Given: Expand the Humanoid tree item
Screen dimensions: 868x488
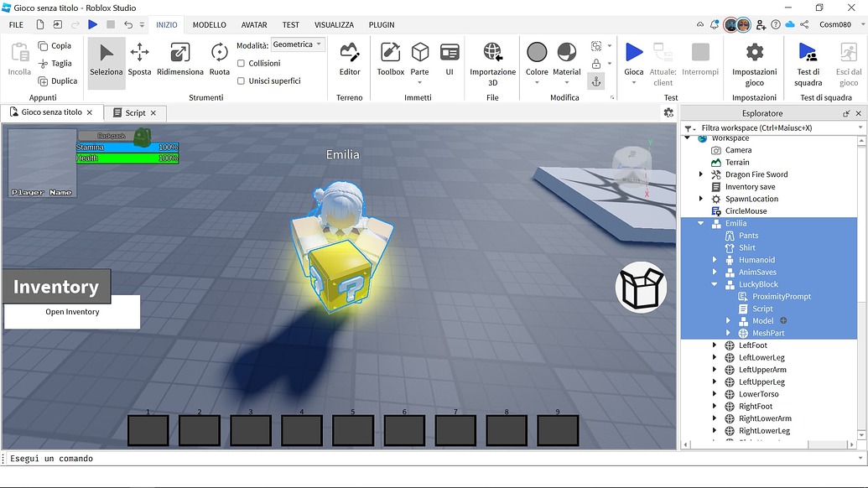Looking at the screenshot, I should [715, 260].
